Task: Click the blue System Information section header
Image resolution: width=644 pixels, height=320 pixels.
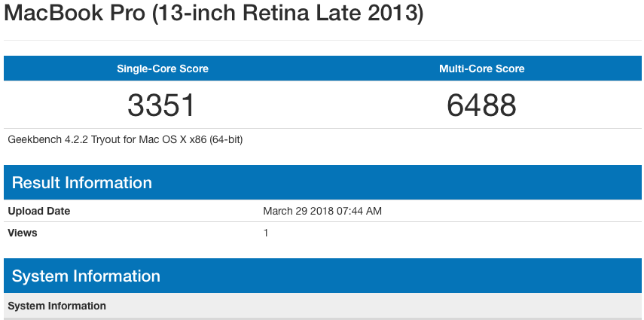Action: 86,276
